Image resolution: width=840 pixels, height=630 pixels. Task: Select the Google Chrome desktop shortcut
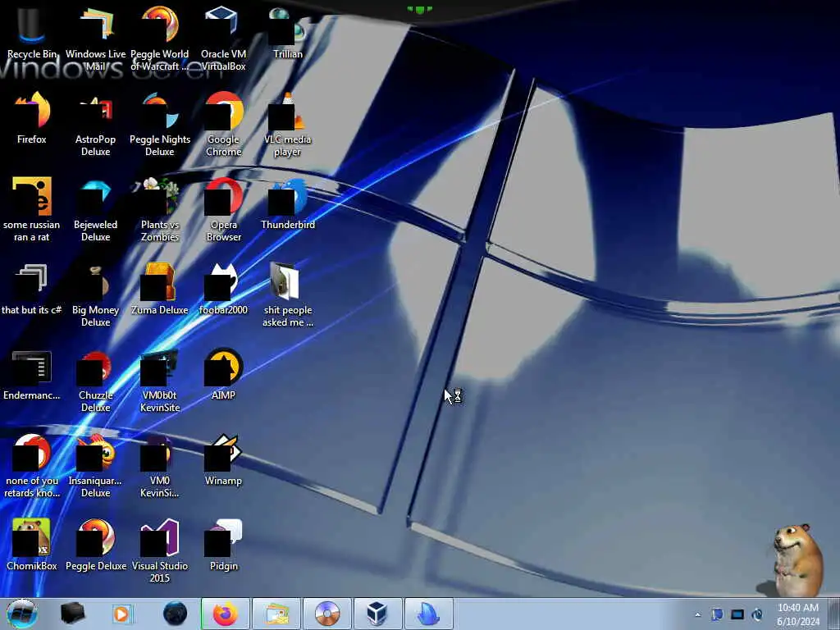point(223,125)
